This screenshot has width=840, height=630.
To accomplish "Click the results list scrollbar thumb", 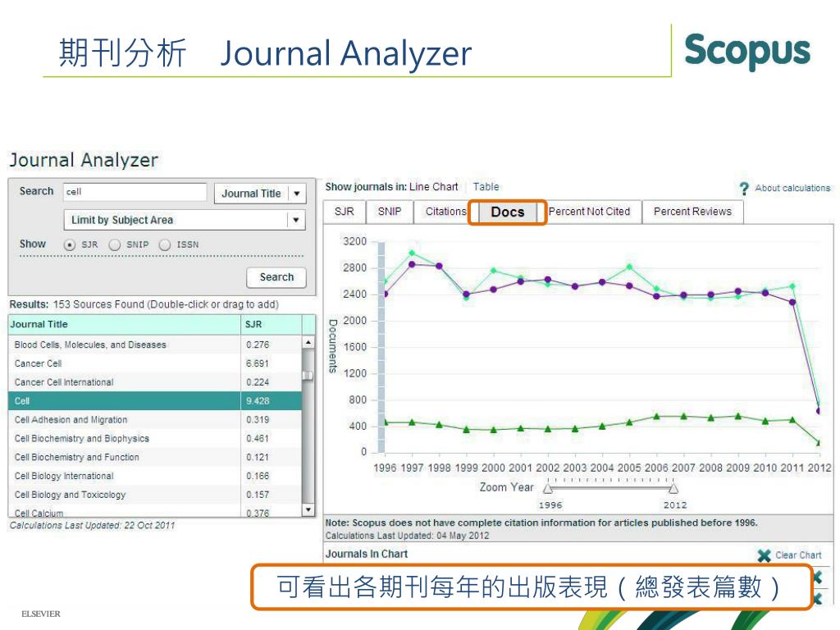I will pyautogui.click(x=308, y=375).
